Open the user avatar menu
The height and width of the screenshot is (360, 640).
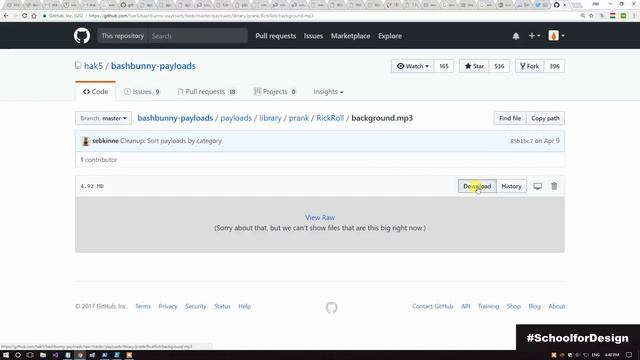(556, 36)
